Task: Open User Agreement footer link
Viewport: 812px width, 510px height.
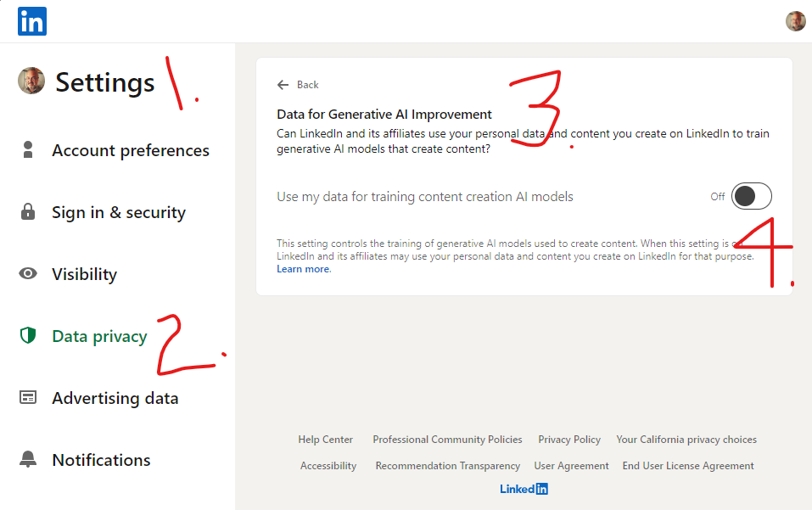Action: coord(571,466)
